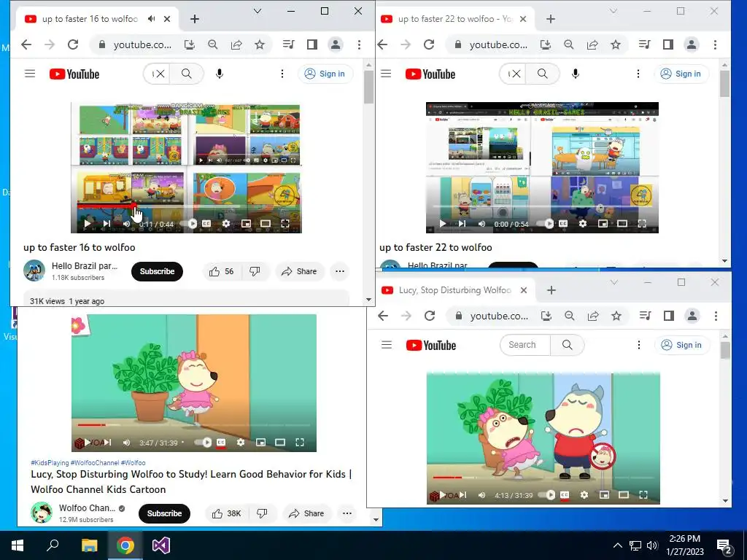Go fullscreen in 'up to faster 16' player
The height and width of the screenshot is (560, 747).
coord(285,223)
